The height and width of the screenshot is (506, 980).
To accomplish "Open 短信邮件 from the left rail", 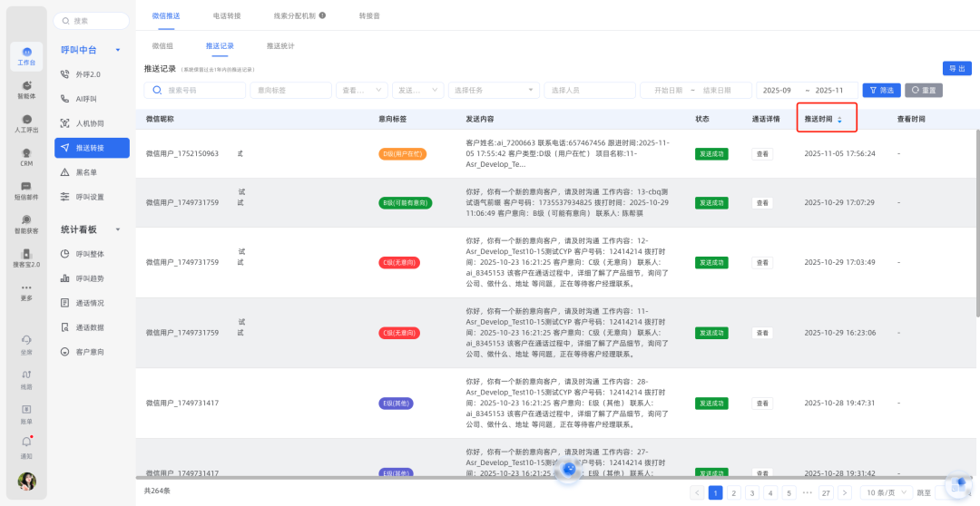I will click(x=26, y=190).
